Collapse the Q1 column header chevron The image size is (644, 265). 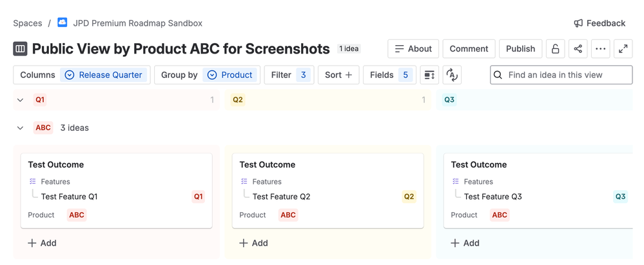tap(20, 100)
